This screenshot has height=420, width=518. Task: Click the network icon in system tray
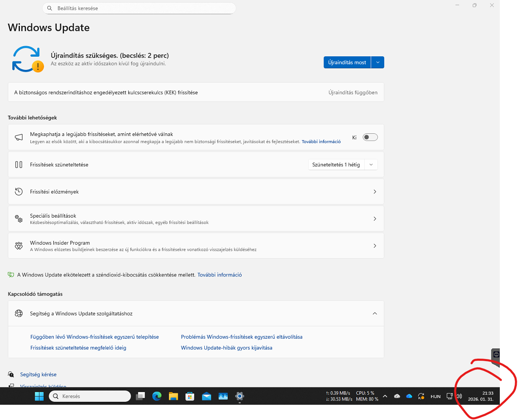click(450, 396)
